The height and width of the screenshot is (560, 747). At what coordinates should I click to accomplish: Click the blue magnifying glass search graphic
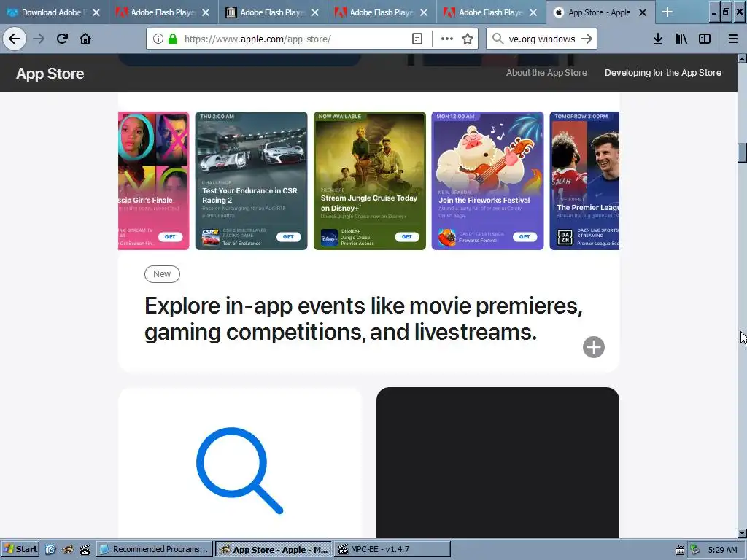click(239, 470)
